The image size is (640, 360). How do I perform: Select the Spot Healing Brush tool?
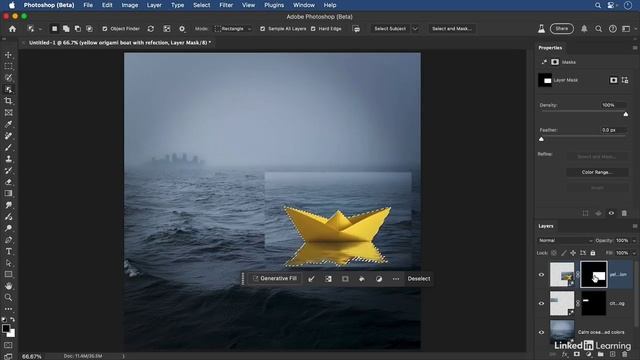[x=8, y=136]
